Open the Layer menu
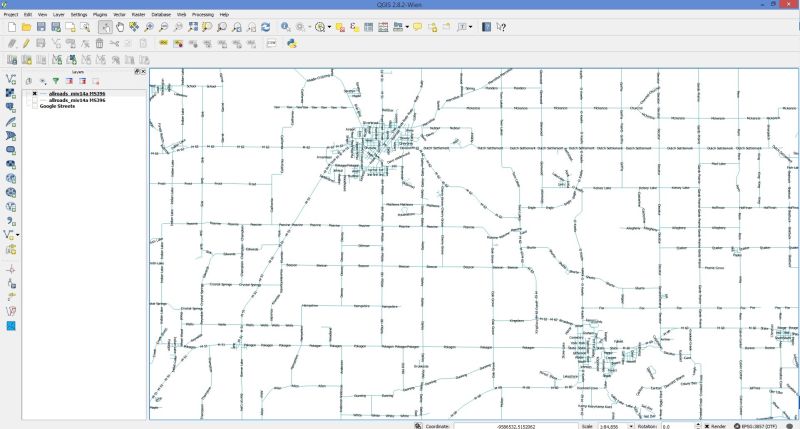 (59, 15)
